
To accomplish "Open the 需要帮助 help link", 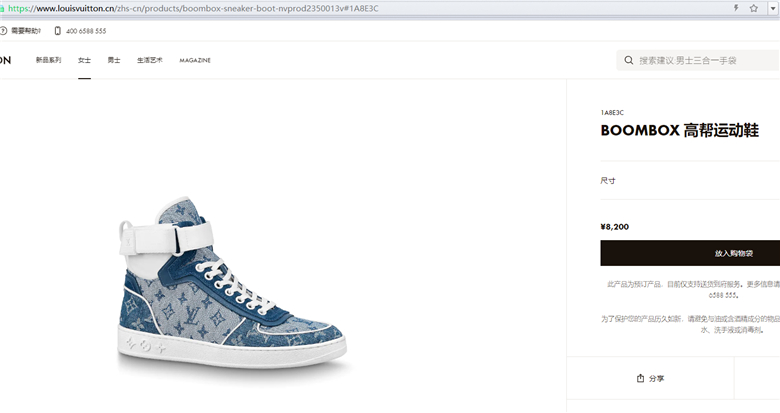I will click(26, 31).
